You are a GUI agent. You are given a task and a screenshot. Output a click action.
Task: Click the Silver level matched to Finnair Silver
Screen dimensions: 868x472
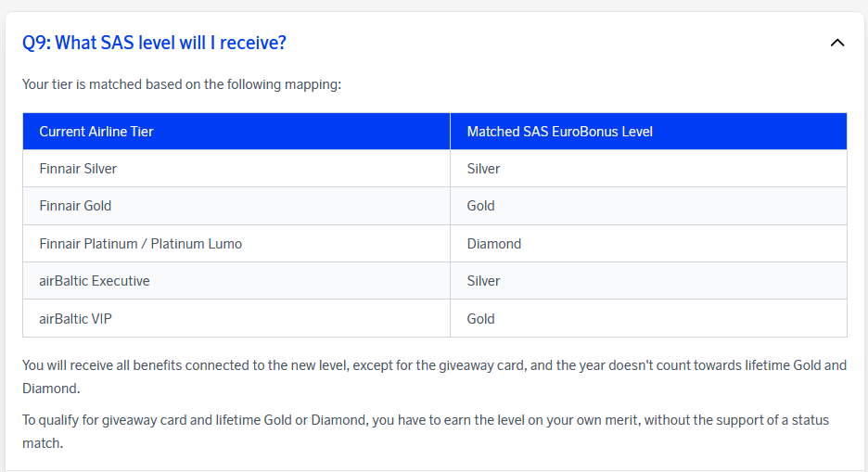[x=483, y=169]
